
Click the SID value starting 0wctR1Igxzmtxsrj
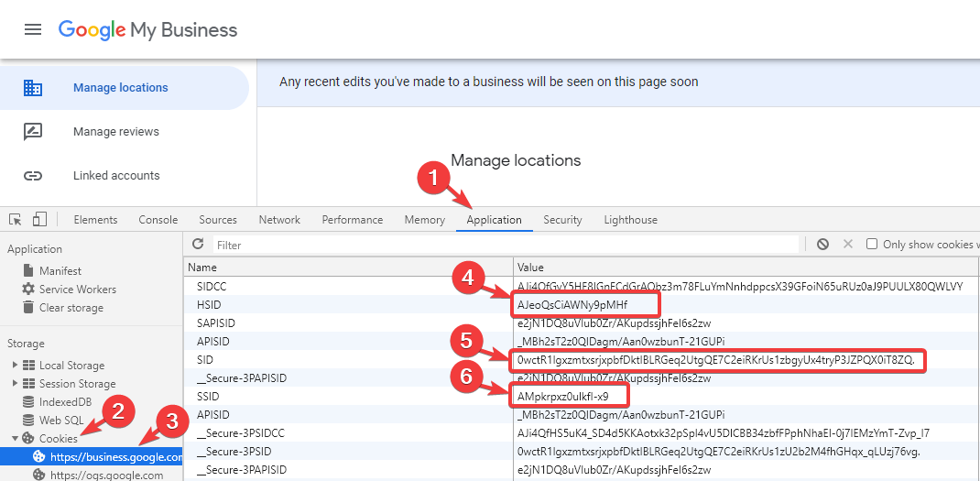point(715,360)
